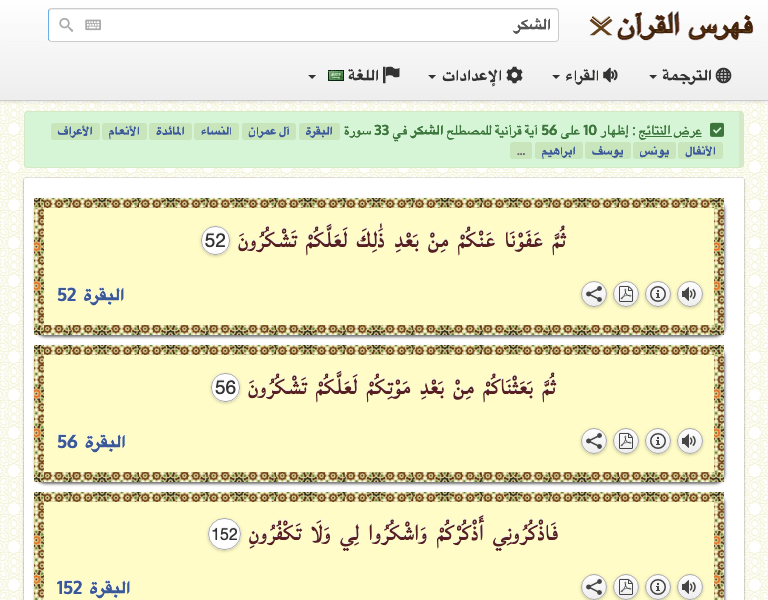This screenshot has height=600, width=768.
Task: Open the الإعدادات settings dropdown
Action: click(x=476, y=76)
